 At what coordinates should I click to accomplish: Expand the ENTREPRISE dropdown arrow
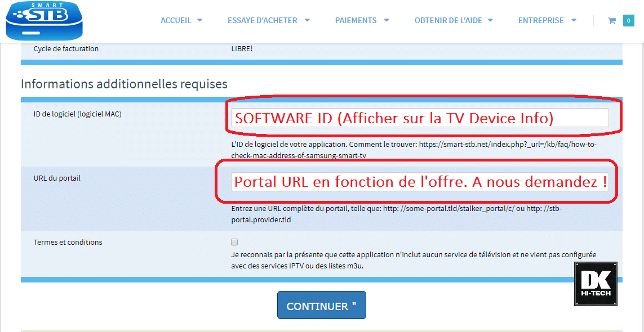[x=574, y=21]
